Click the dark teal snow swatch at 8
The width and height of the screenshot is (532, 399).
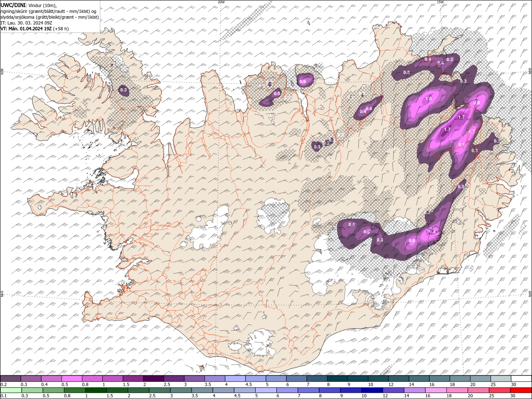point(337,379)
